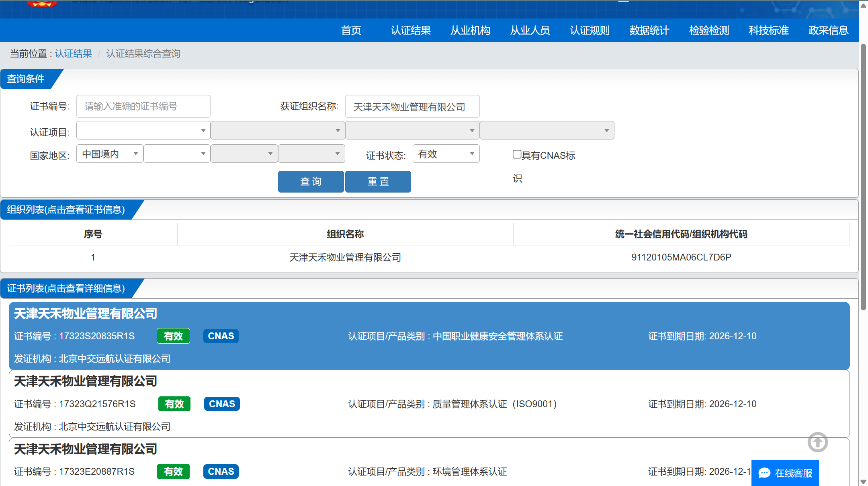This screenshot has height=486, width=868.
Task: Click into the 获证组织名称 input field
Action: pos(412,106)
